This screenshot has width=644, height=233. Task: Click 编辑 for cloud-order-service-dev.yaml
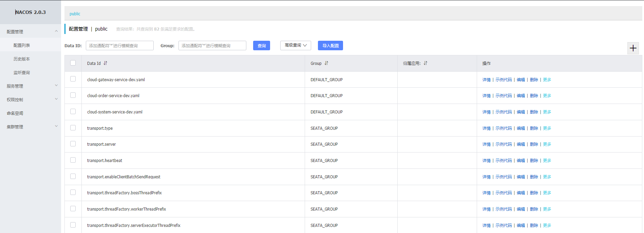520,96
